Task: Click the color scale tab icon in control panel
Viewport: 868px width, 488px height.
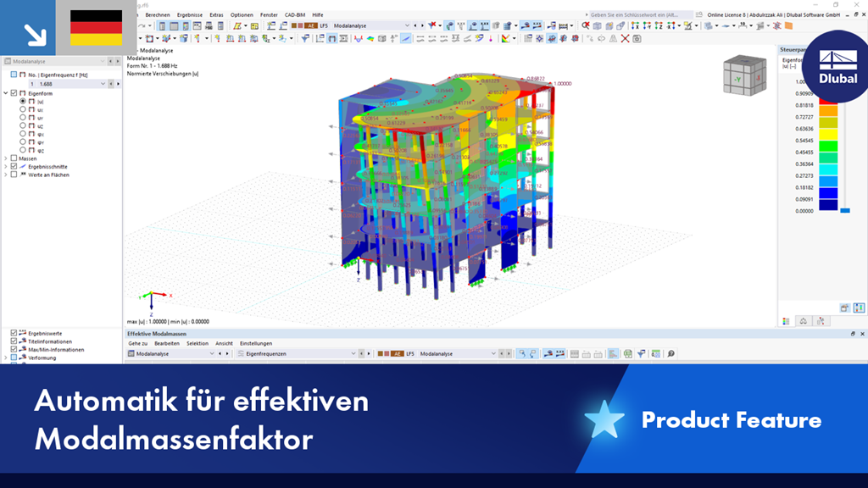Action: [x=786, y=321]
